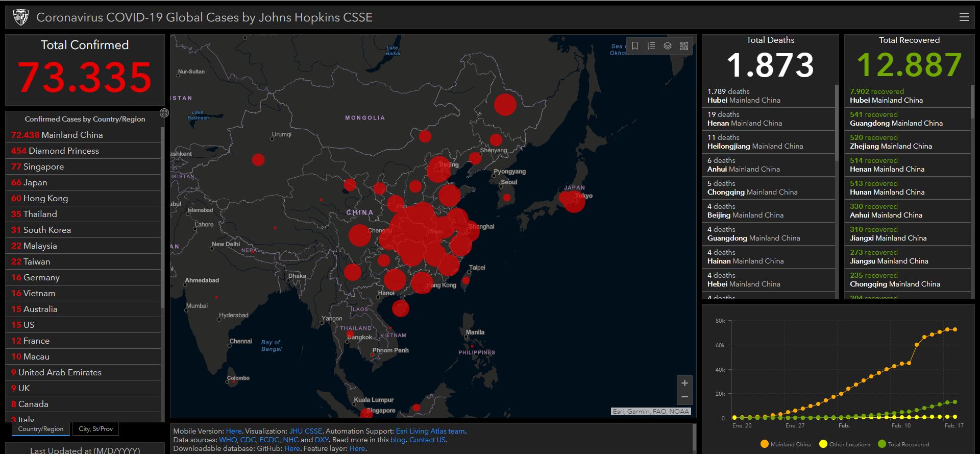Select 6 deaths Anhui entry
The image size is (980, 454).
click(x=769, y=165)
